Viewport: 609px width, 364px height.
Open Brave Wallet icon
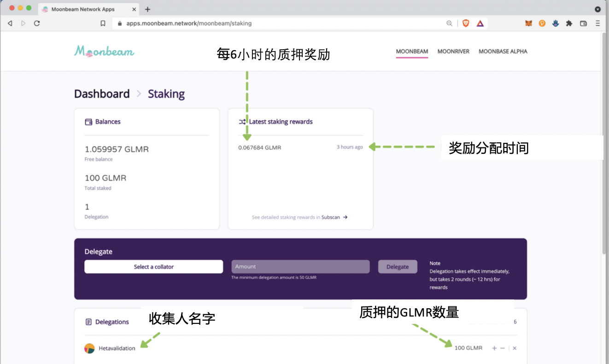pyautogui.click(x=583, y=23)
